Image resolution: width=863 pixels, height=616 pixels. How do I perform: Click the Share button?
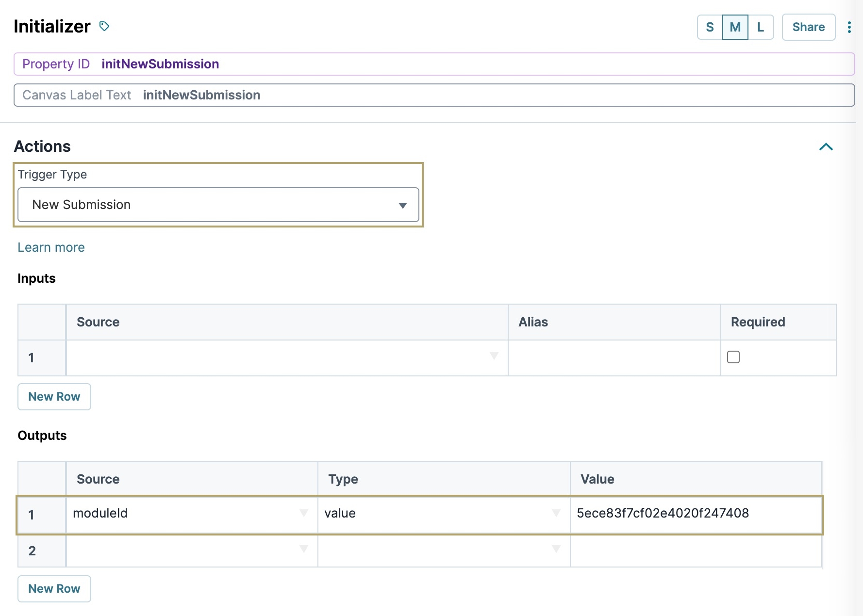coord(808,27)
